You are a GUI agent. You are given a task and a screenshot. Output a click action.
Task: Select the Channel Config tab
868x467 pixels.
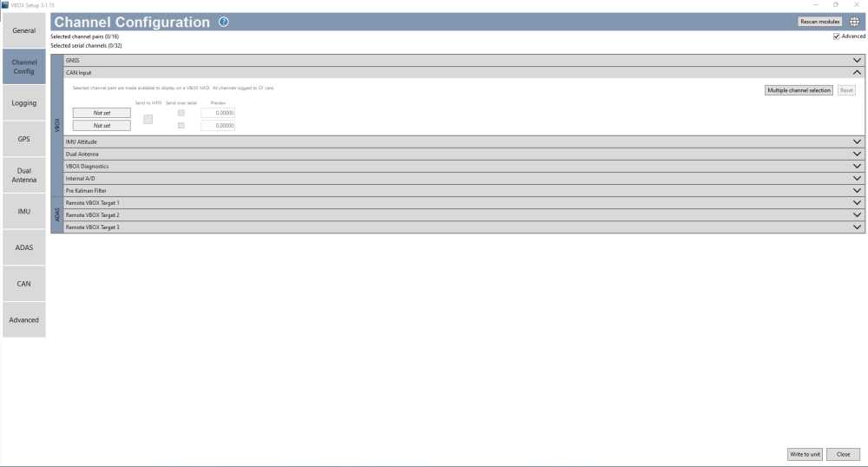click(x=23, y=66)
